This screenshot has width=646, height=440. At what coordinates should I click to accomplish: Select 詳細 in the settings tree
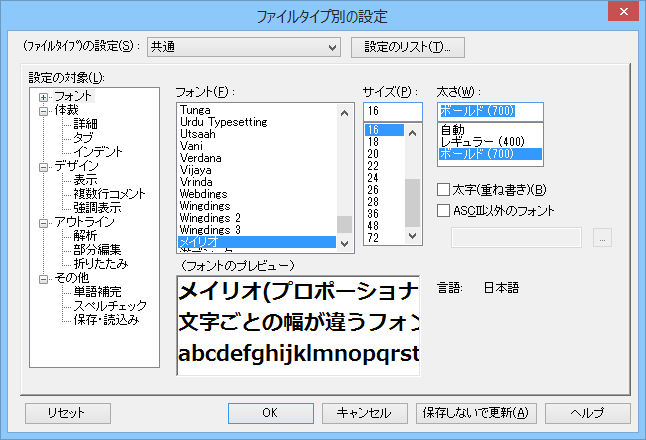pos(85,124)
